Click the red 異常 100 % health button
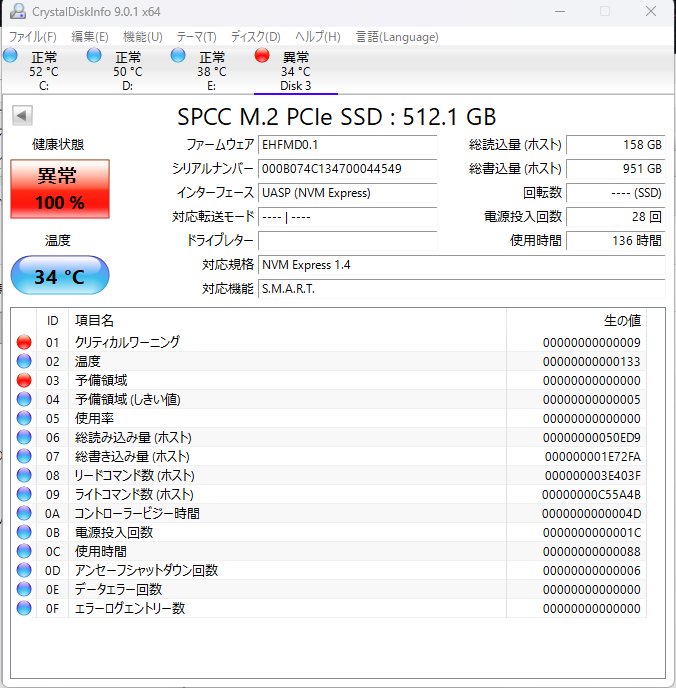Image resolution: width=676 pixels, height=688 pixels. click(x=60, y=189)
